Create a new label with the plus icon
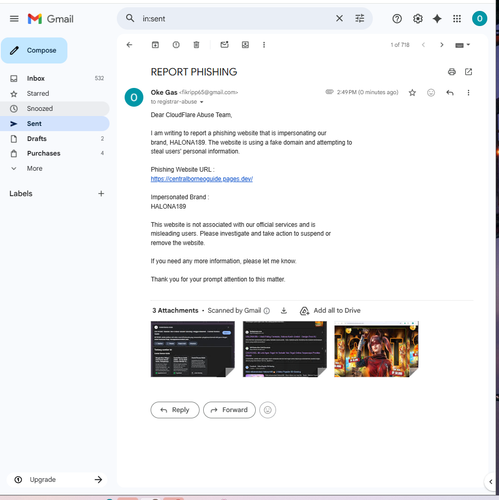The height and width of the screenshot is (500, 499). [101, 193]
